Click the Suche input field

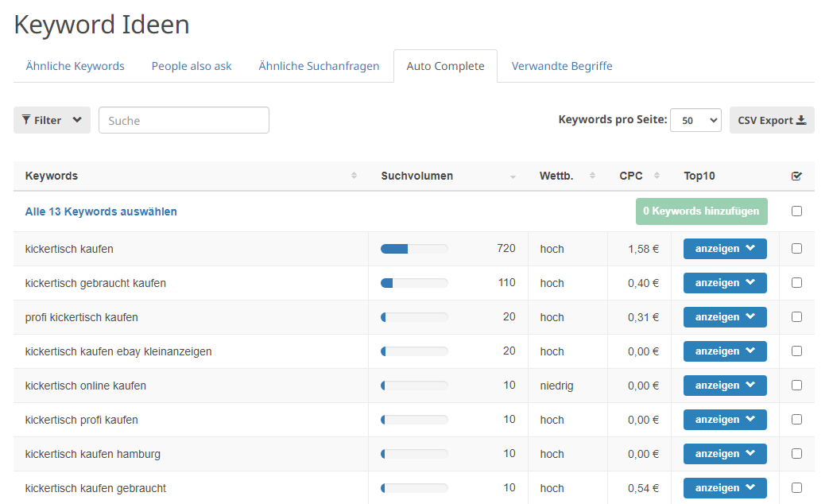[x=184, y=120]
